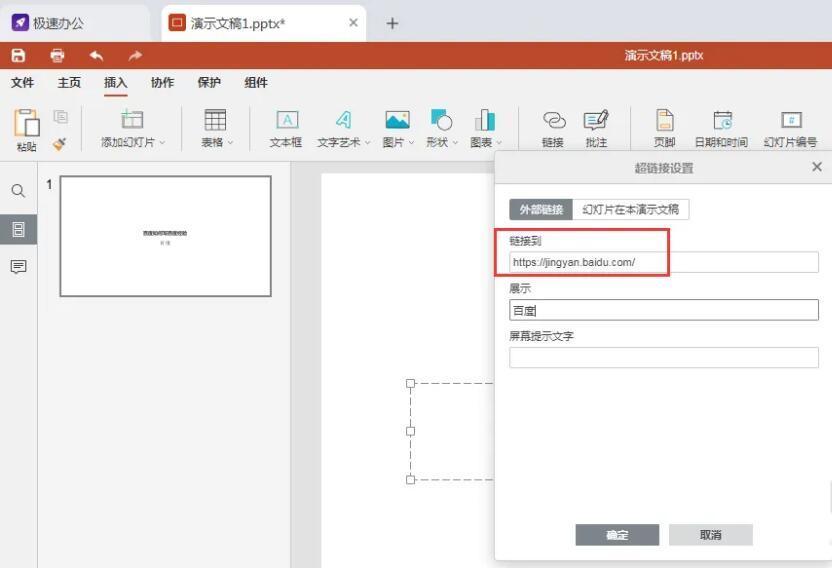The image size is (832, 568).
Task: Expand the 添加幻灯片 dropdown
Action: 133,142
